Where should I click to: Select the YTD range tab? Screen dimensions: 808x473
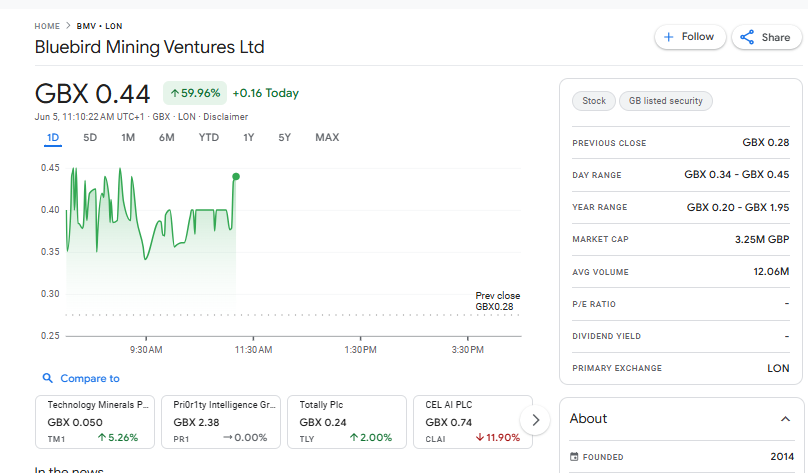tap(208, 138)
